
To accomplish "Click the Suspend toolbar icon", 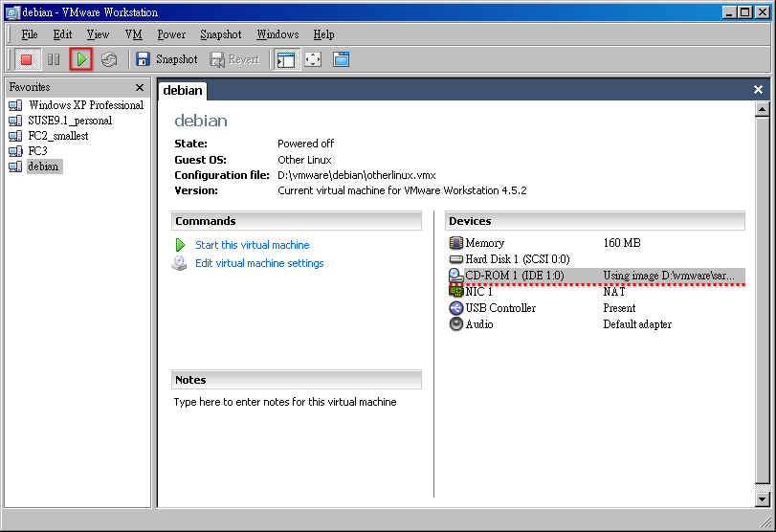I will [x=54, y=59].
